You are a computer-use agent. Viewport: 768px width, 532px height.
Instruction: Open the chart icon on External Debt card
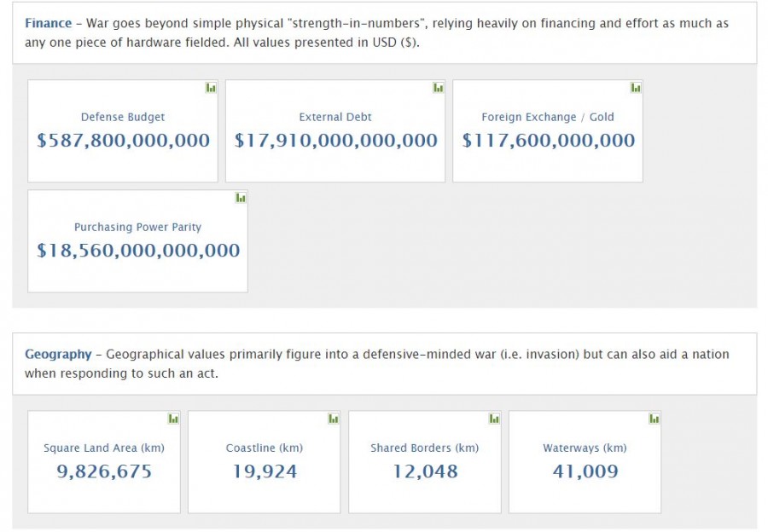tap(438, 88)
